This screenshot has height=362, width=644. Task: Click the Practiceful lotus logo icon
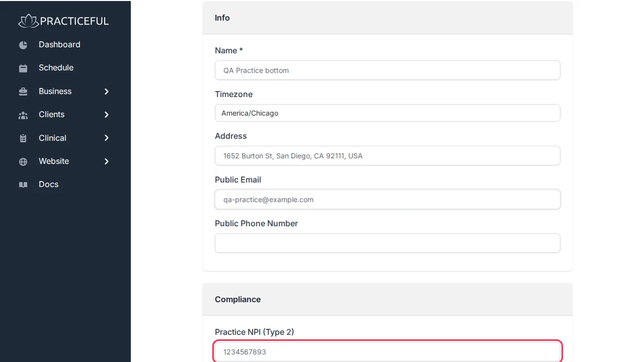[28, 21]
